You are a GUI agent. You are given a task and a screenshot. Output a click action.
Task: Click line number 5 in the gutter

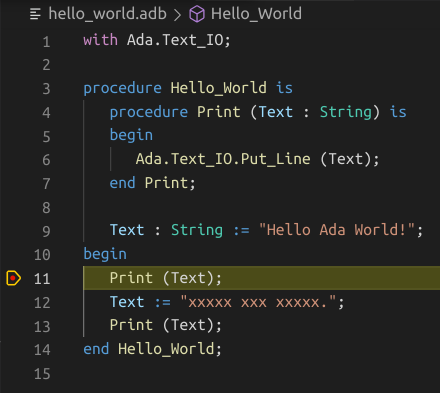(x=46, y=137)
